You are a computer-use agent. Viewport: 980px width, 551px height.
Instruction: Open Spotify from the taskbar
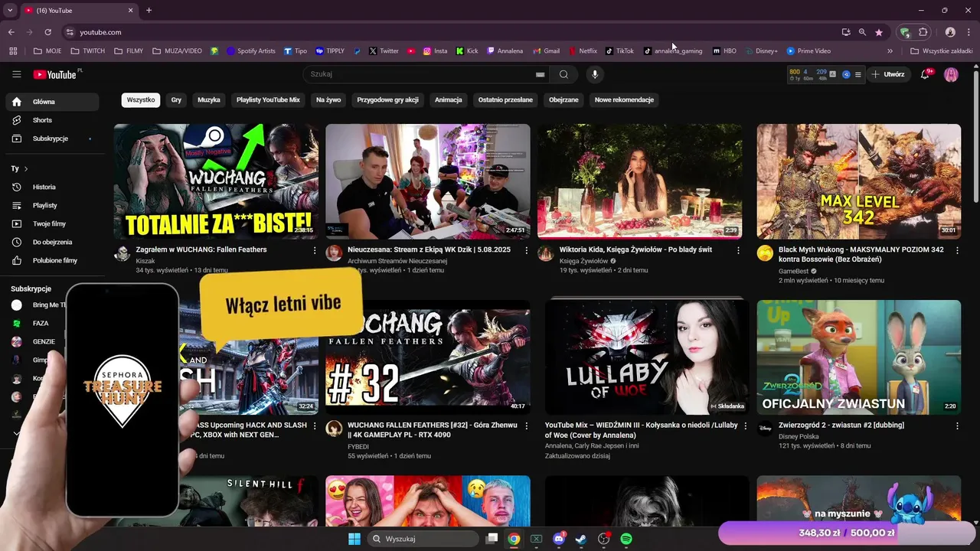tap(626, 539)
